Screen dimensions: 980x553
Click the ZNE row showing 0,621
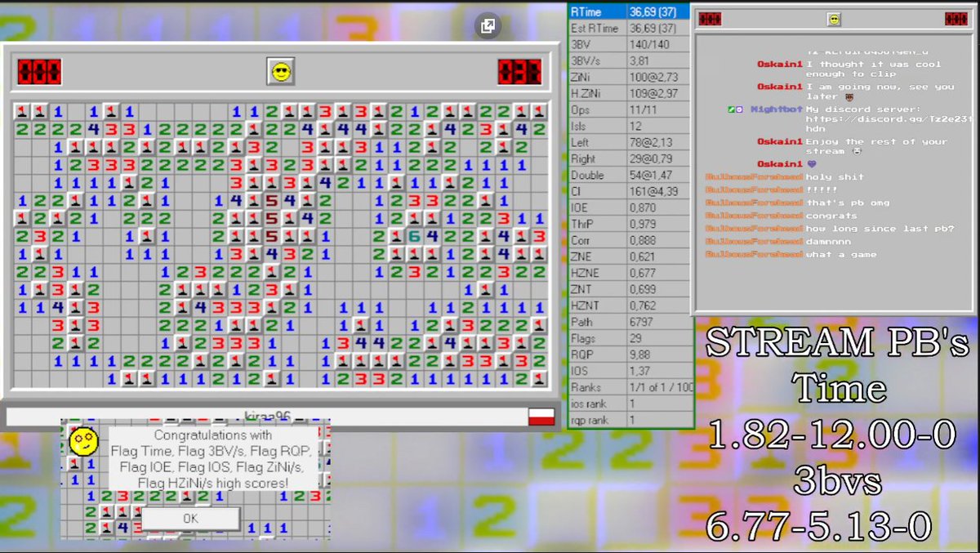click(x=630, y=256)
